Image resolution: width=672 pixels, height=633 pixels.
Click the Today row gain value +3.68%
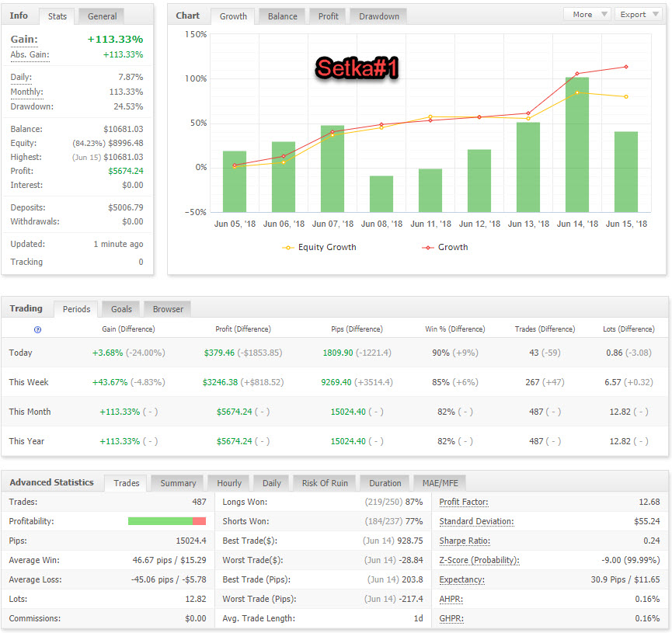click(x=107, y=353)
